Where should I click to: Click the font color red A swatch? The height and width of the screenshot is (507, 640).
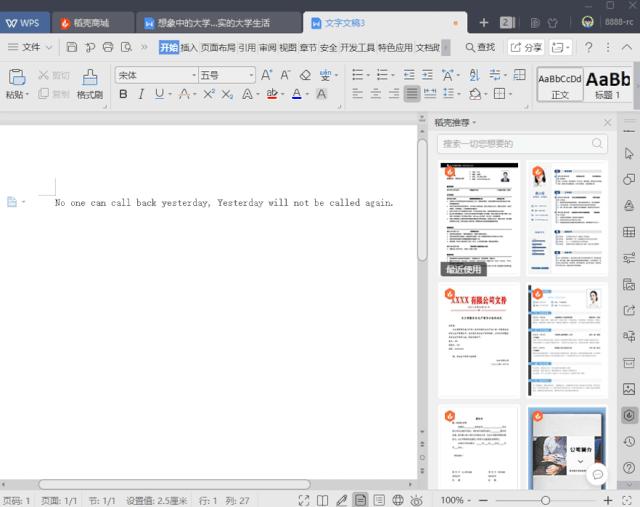tap(296, 94)
